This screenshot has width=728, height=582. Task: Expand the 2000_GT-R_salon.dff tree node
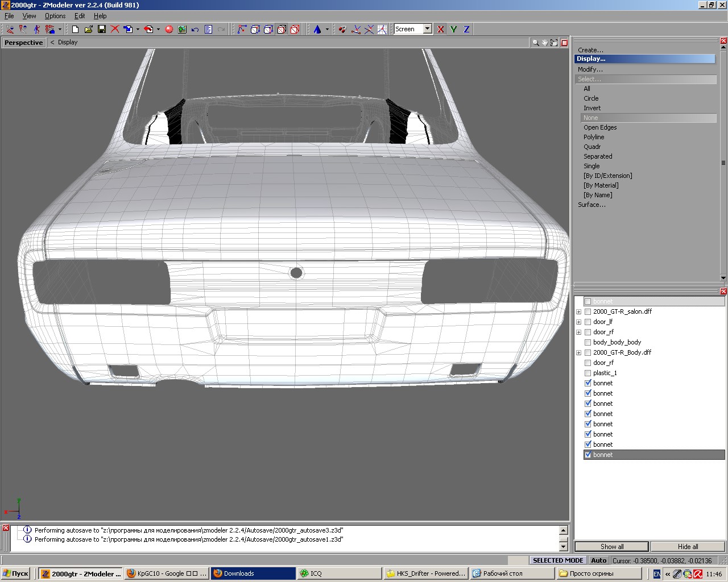579,311
